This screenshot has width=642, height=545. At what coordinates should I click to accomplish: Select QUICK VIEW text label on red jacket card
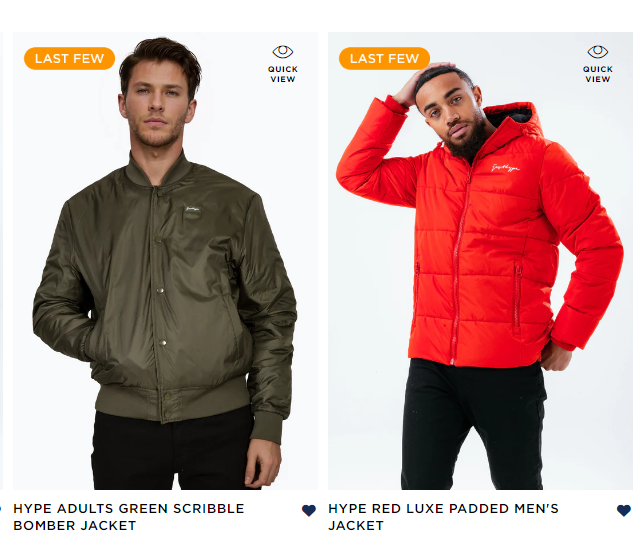point(598,74)
